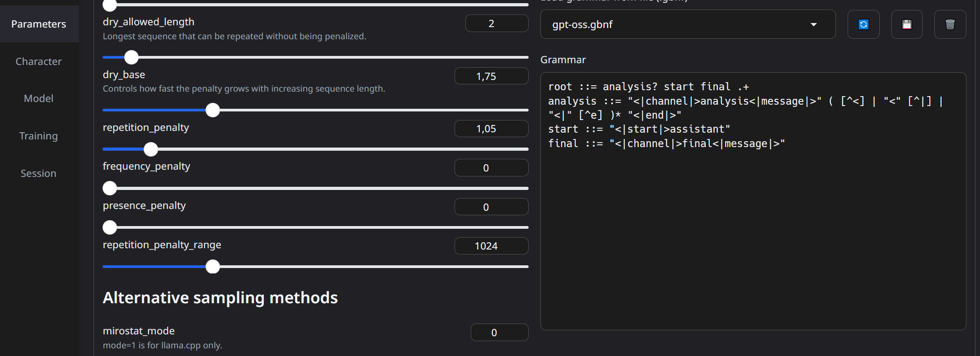Click the delete grammar trash icon
This screenshot has width=980, height=356.
point(950,24)
